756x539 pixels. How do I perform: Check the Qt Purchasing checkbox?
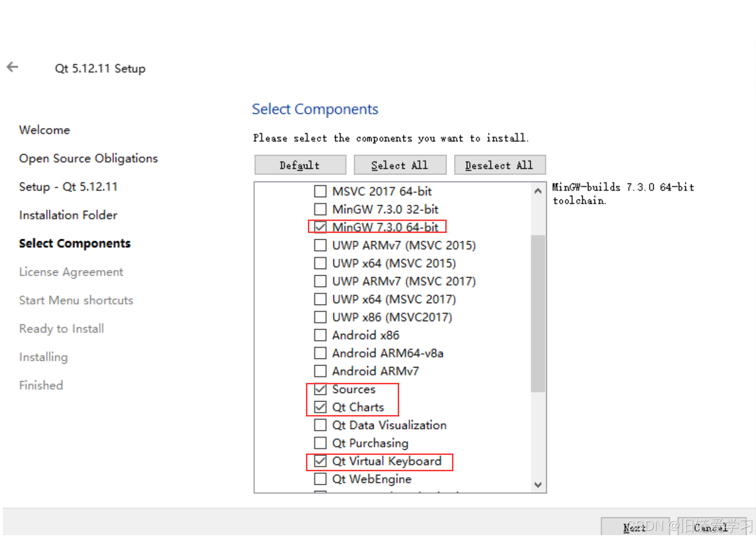(x=320, y=443)
